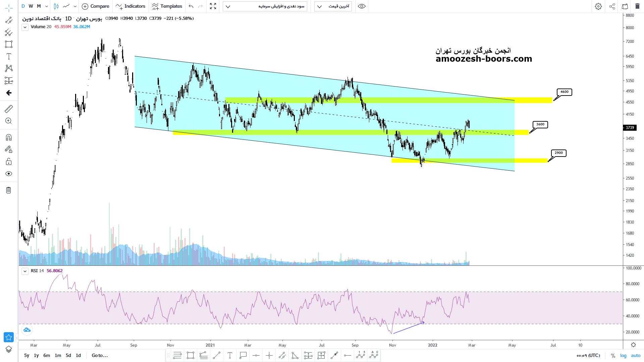Collapse the RSI indicator legend arrow
The image size is (644, 362).
[x=25, y=271]
